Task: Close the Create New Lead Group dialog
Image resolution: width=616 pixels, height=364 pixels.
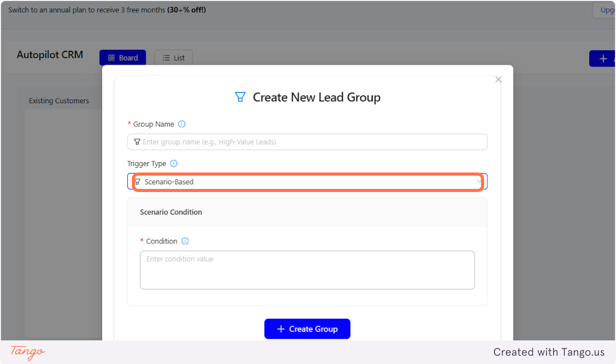Action: 498,80
